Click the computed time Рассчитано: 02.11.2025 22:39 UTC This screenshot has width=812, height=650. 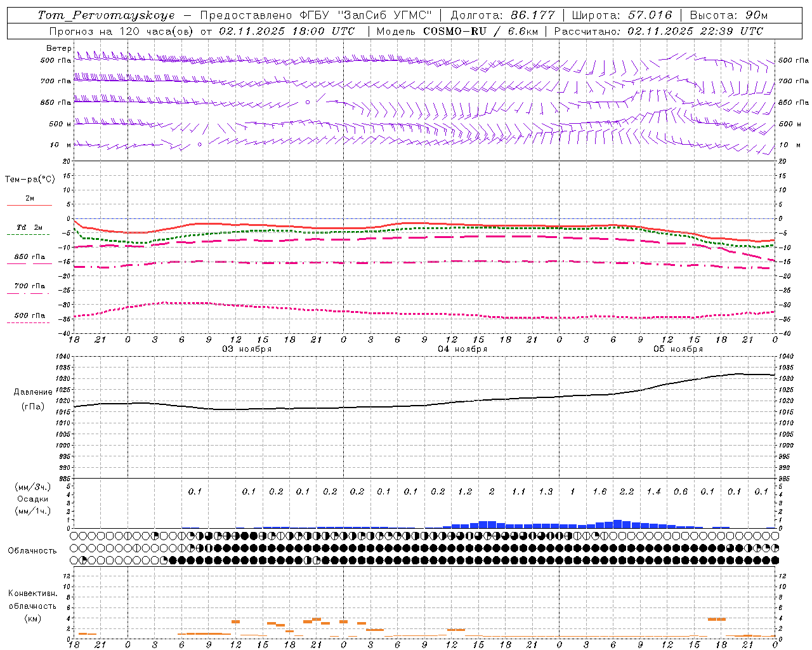658,31
